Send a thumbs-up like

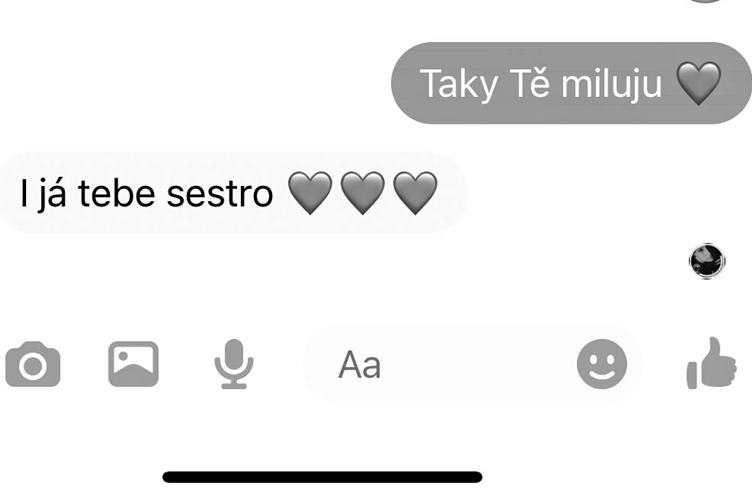(712, 363)
